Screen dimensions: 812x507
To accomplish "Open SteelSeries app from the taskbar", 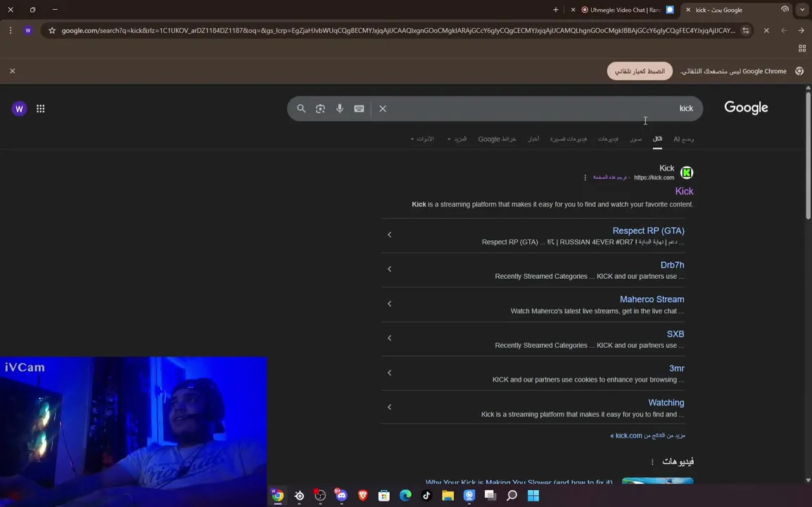I will coord(299,496).
